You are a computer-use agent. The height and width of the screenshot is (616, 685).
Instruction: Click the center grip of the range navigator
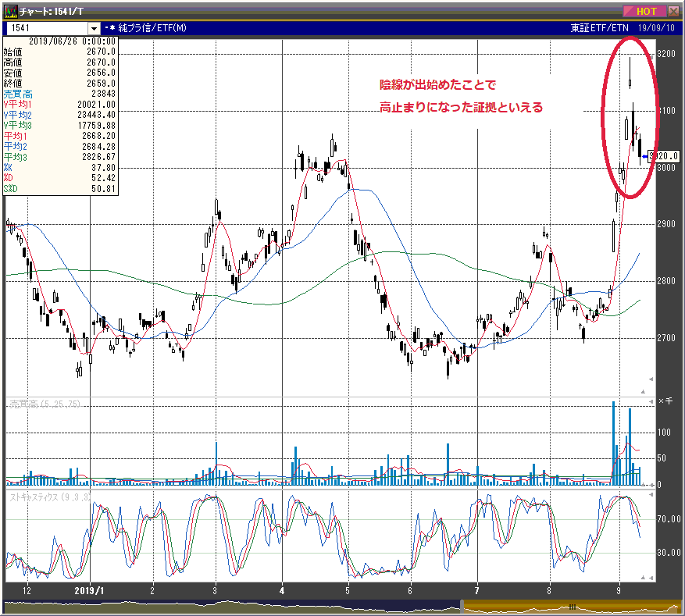pos(572,607)
